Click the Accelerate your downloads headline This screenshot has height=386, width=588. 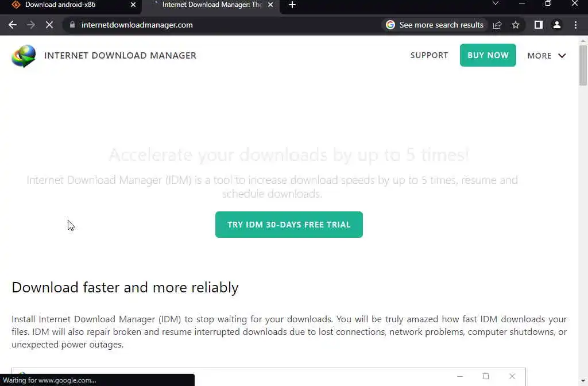[x=289, y=155]
